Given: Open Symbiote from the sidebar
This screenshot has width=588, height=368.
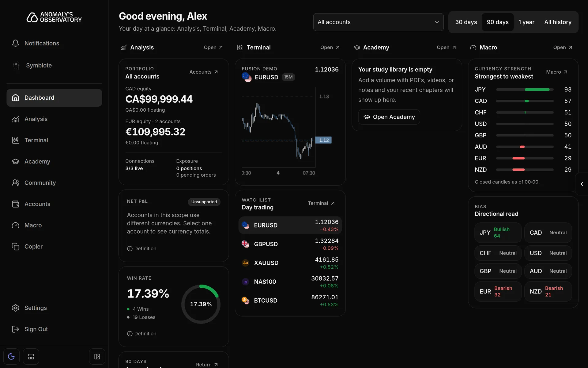Looking at the screenshot, I should (x=54, y=65).
